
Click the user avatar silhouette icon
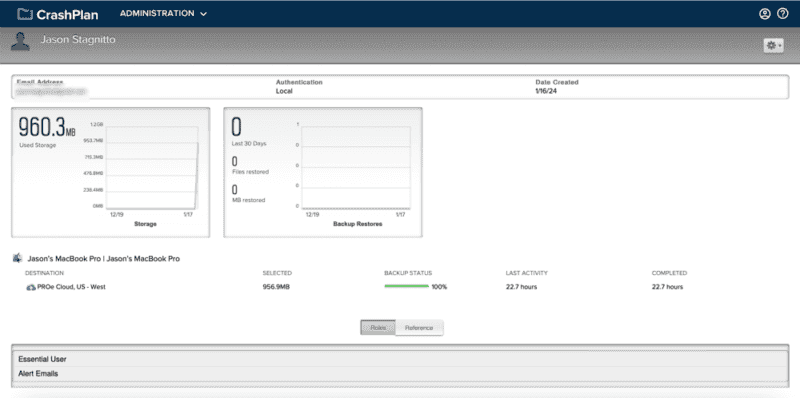(20, 42)
